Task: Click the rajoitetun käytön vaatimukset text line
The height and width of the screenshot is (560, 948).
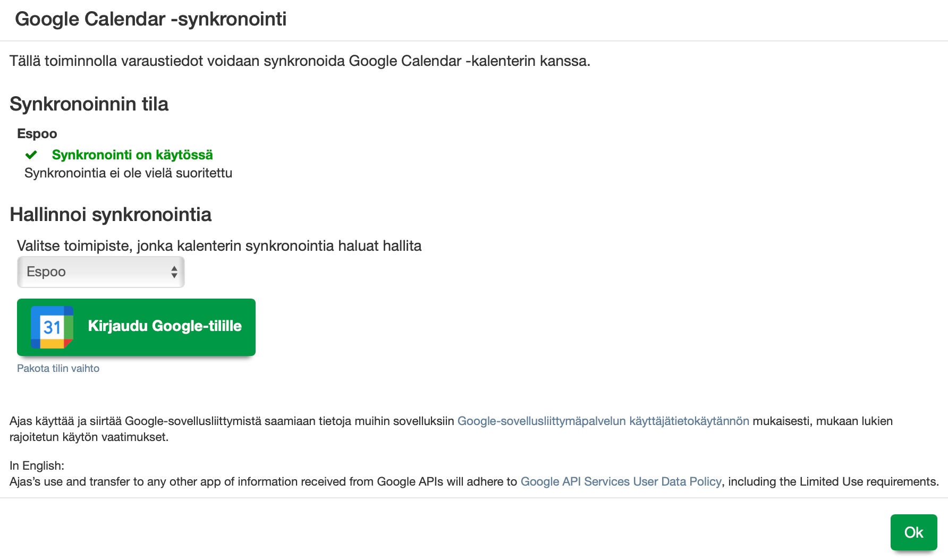Action: (89, 437)
